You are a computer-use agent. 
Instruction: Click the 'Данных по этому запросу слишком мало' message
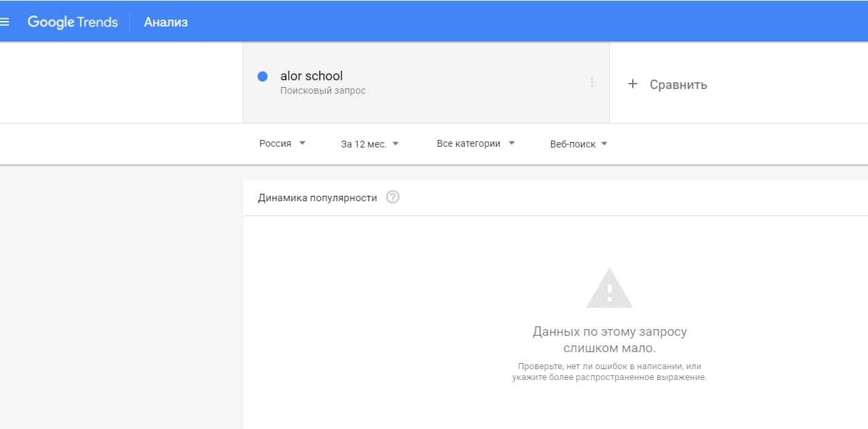click(610, 340)
